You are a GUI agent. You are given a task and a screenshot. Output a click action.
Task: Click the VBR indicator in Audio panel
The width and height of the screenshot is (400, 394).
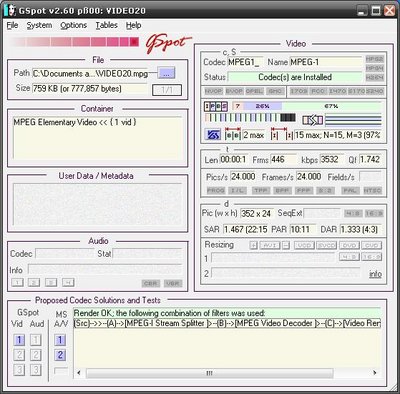click(173, 283)
